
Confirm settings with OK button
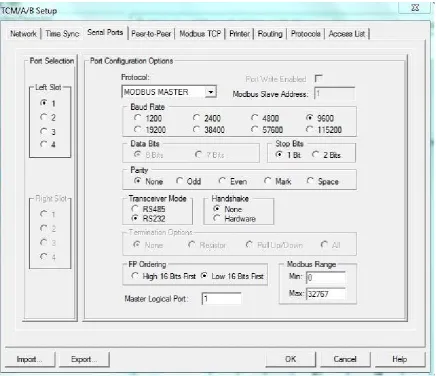coord(291,359)
